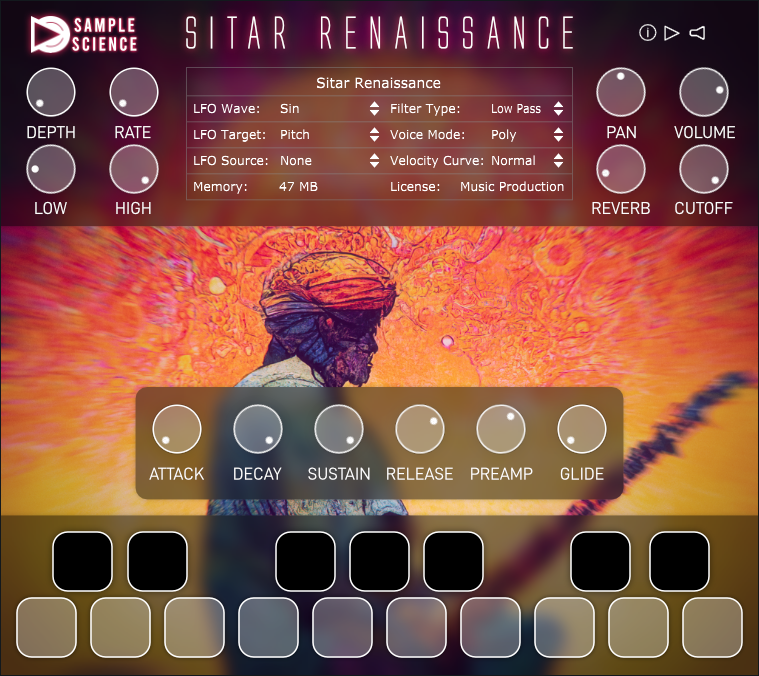Click the play triangle icon
The image size is (759, 676).
click(672, 33)
